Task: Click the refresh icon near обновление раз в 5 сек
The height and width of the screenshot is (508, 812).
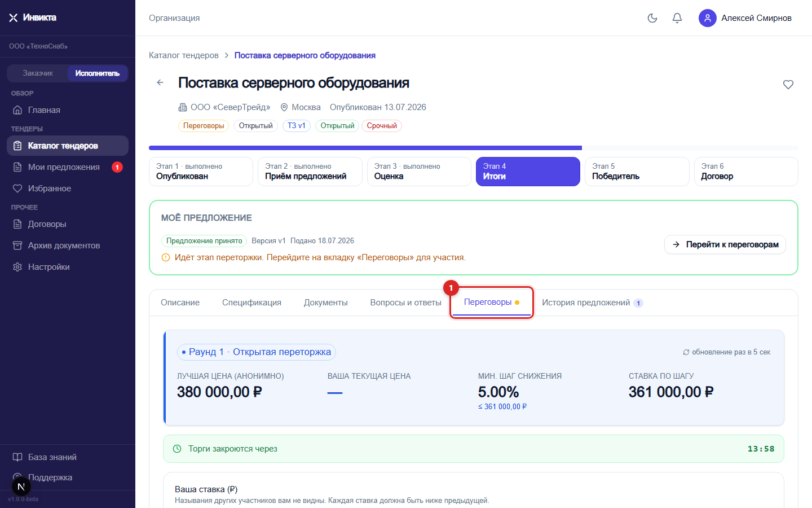Action: tap(686, 352)
